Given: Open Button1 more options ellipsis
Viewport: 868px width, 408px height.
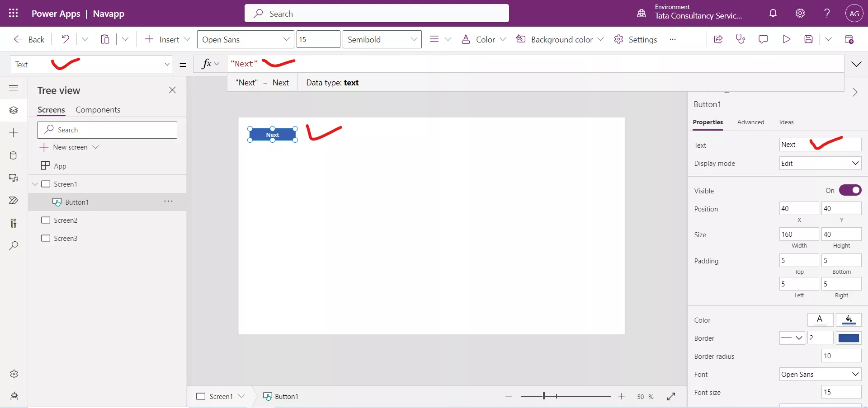Looking at the screenshot, I should (x=168, y=201).
